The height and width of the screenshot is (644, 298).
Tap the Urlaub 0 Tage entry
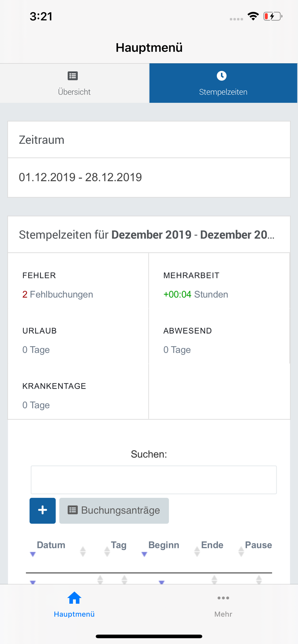[x=36, y=350]
